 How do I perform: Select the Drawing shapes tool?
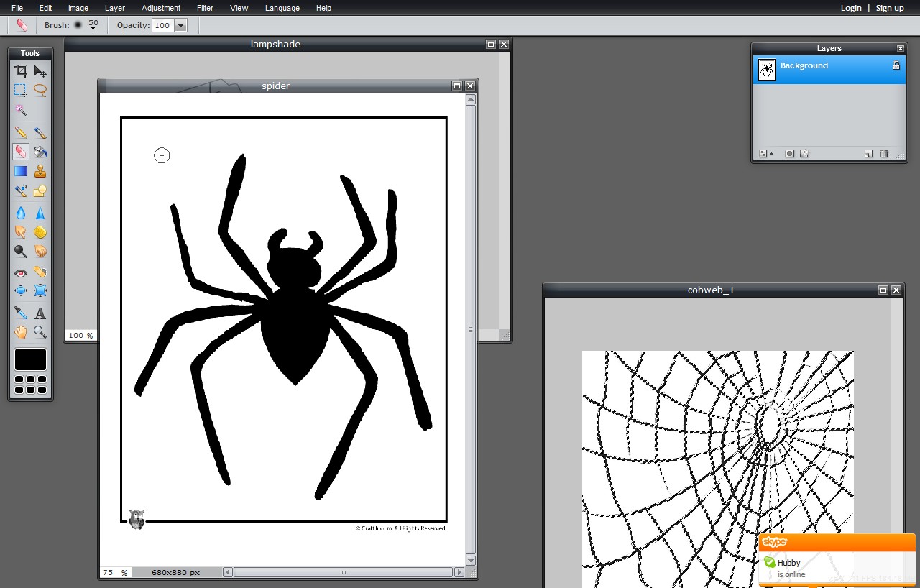click(x=40, y=191)
